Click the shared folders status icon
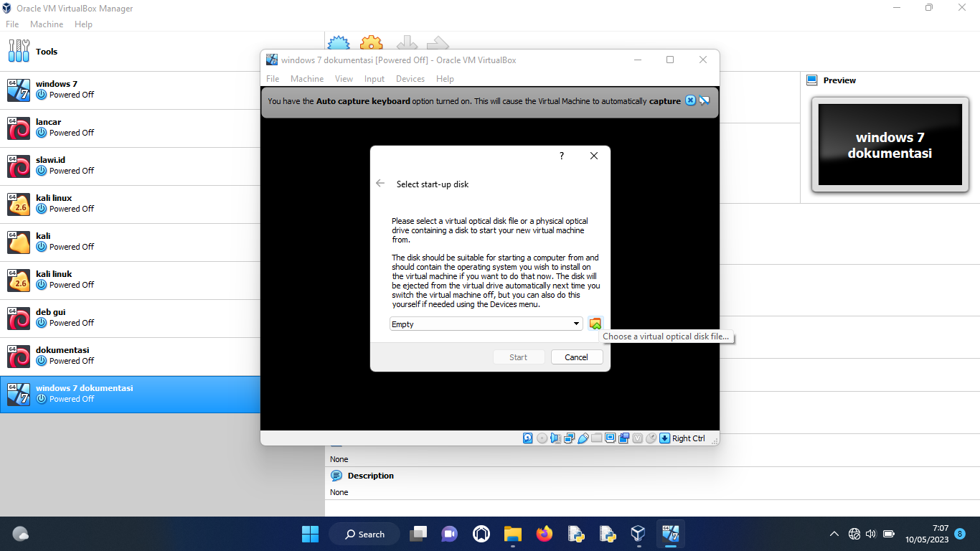The height and width of the screenshot is (551, 980). pos(596,438)
